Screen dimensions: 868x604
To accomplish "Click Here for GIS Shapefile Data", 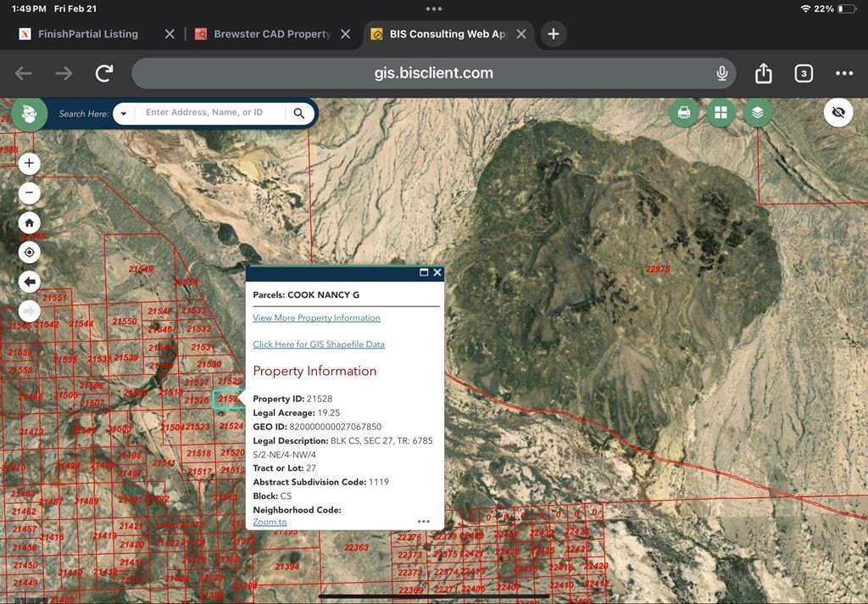I will click(319, 344).
